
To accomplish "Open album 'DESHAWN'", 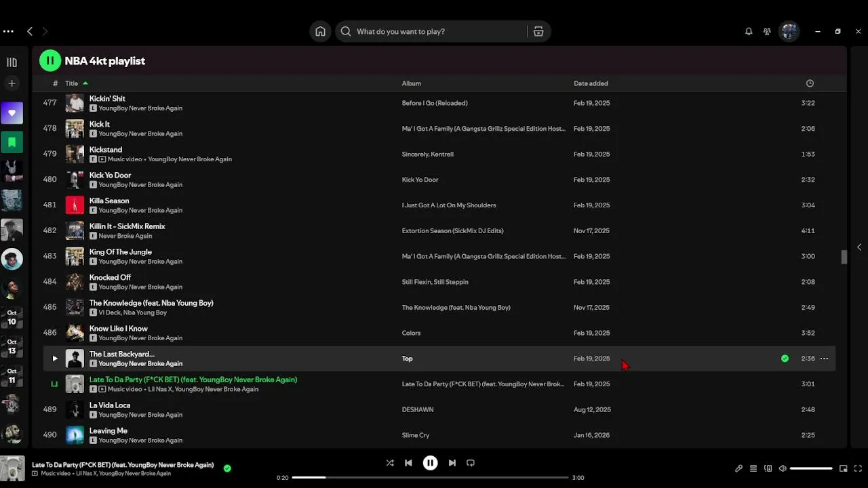I will [418, 409].
